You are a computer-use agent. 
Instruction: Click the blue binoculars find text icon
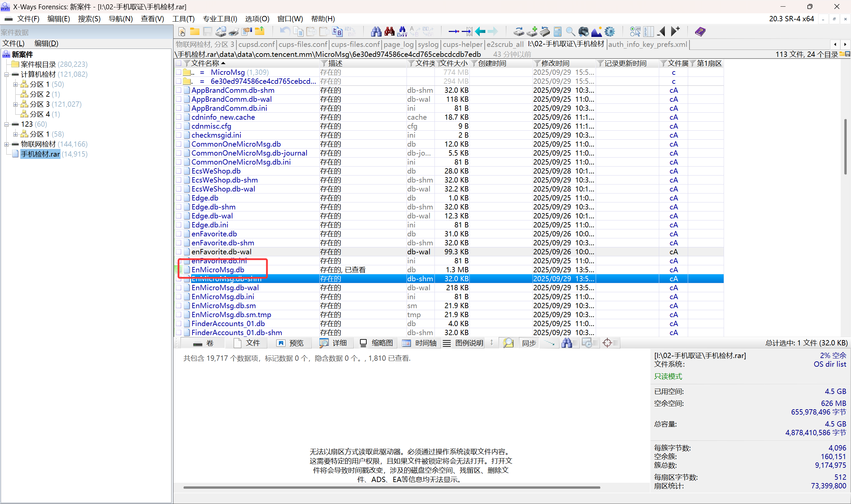(x=376, y=32)
